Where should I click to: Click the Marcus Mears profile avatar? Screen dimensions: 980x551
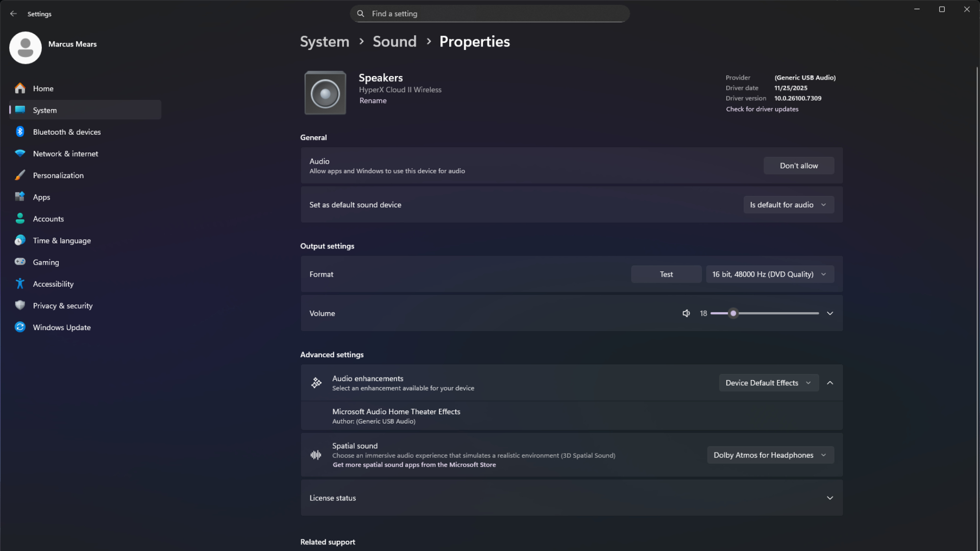click(x=25, y=47)
